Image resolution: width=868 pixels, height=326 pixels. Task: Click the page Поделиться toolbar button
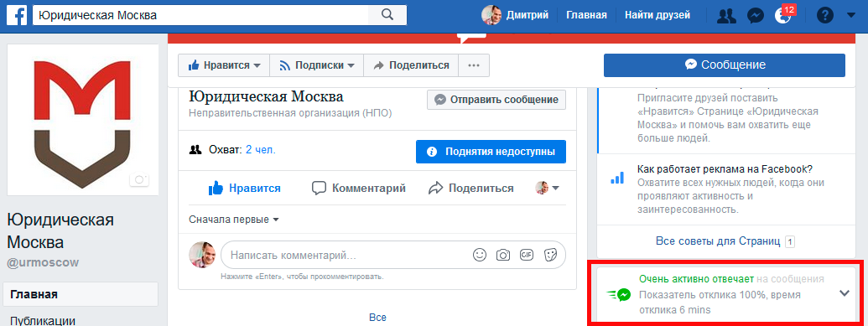tap(411, 65)
